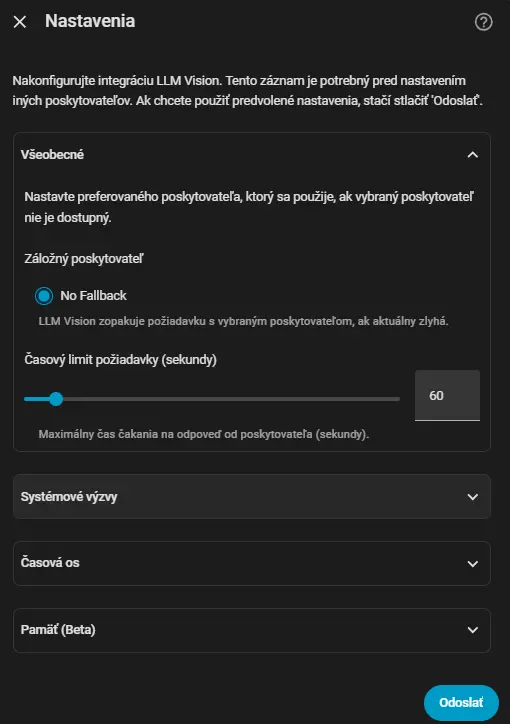Open help via question mark icon
The width and height of the screenshot is (510, 724).
click(483, 22)
